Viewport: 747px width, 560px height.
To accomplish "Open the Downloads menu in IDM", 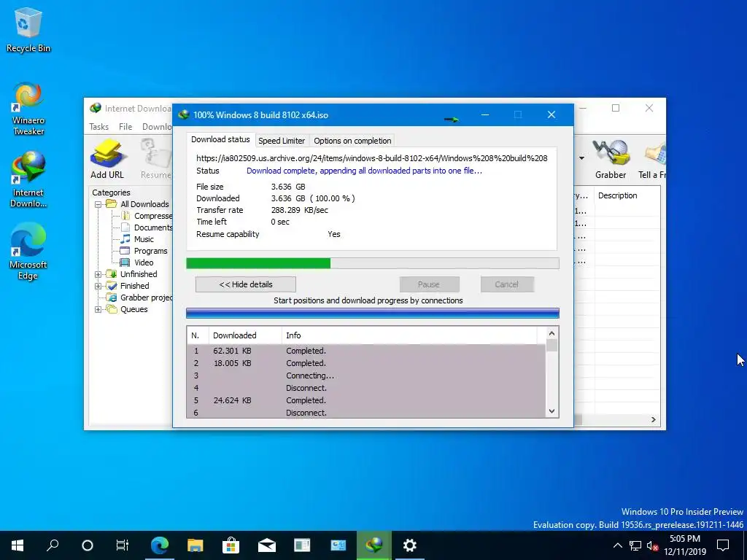I will [157, 127].
